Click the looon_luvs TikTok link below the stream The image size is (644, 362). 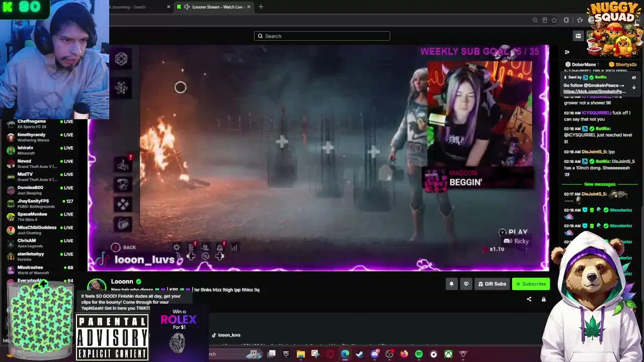(x=229, y=335)
